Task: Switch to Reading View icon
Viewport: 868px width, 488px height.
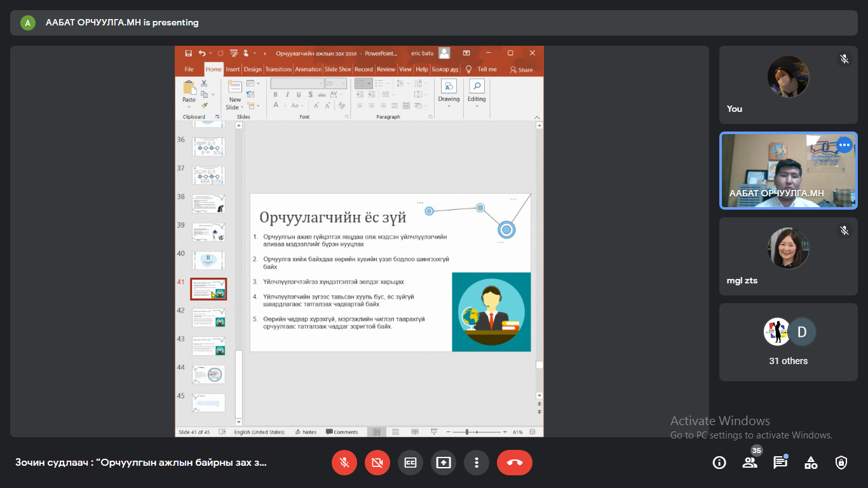Action: coord(414,432)
